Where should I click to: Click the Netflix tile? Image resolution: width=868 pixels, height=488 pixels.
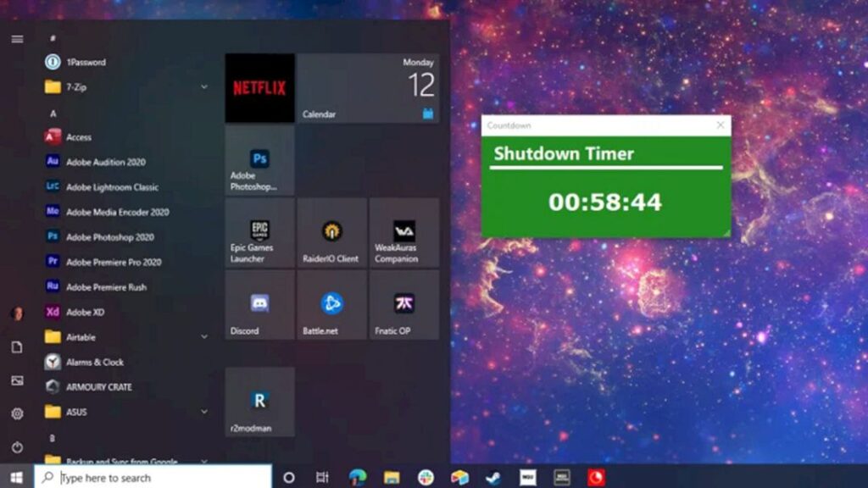259,88
